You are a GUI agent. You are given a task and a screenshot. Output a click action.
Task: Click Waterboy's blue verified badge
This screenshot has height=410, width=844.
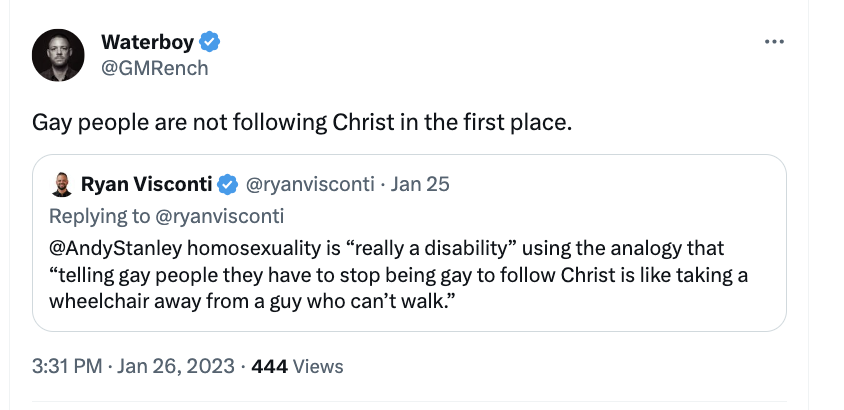(x=211, y=42)
